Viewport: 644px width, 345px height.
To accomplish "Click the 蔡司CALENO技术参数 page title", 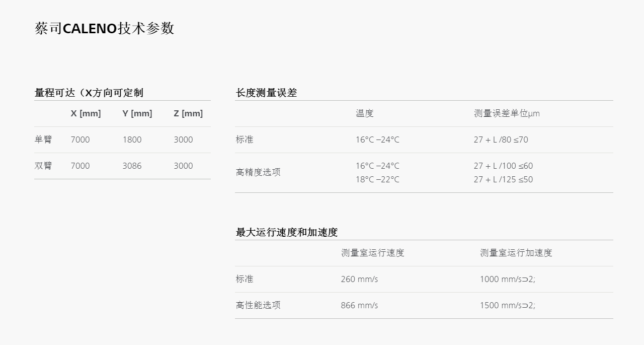I will (104, 28).
